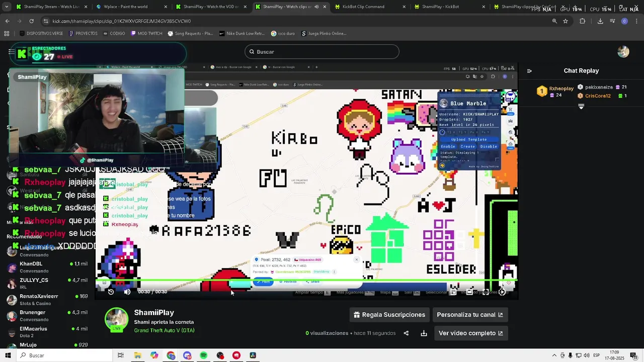Viewport: 644px width, 362px height.
Task: Open the browser extensions puzzle icon
Action: point(583,21)
